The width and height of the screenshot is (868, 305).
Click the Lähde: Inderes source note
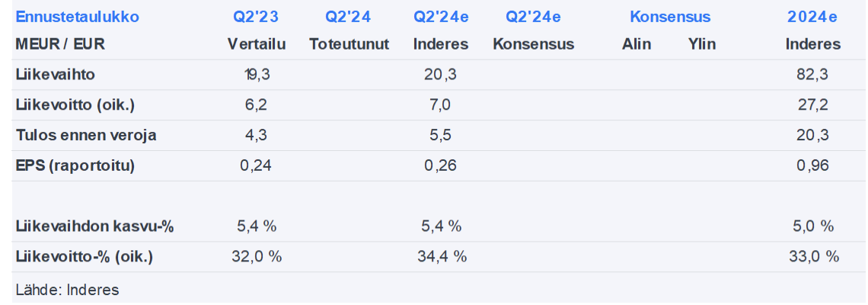tap(67, 290)
